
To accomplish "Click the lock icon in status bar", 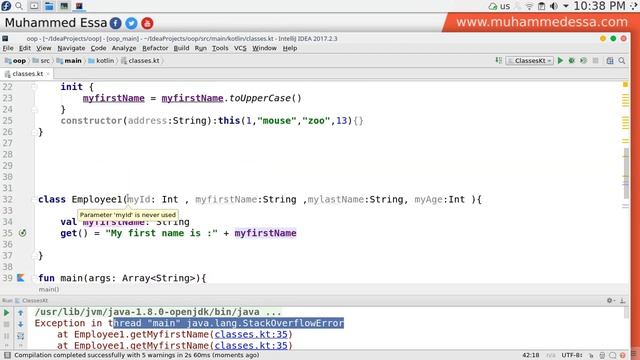I will pos(591,356).
